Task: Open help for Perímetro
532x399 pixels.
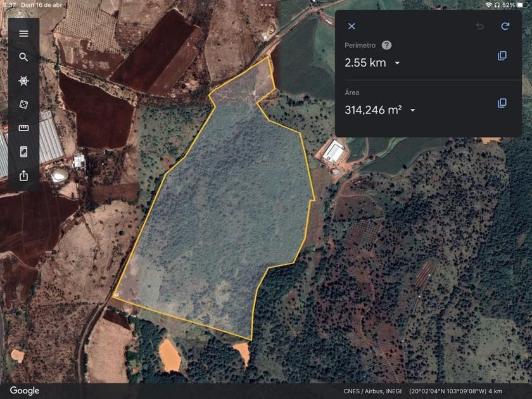Action: (386, 45)
